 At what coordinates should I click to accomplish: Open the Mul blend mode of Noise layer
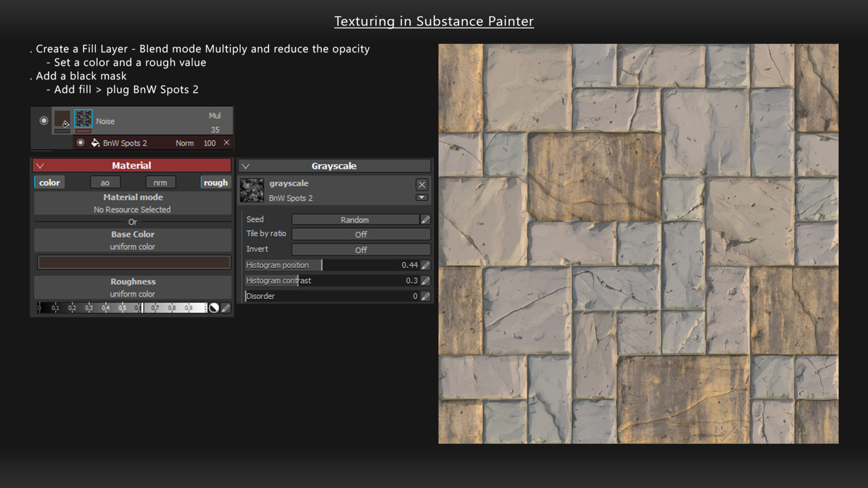(215, 115)
